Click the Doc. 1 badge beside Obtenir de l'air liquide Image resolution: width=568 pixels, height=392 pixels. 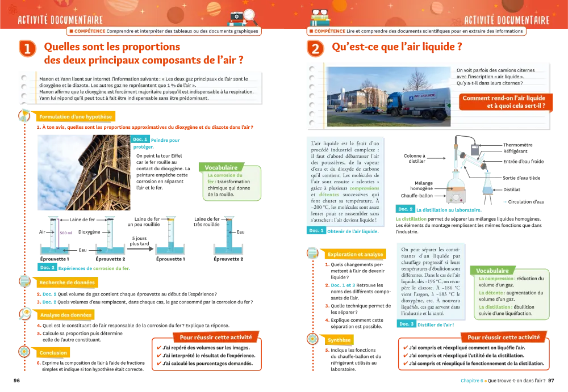point(316,230)
